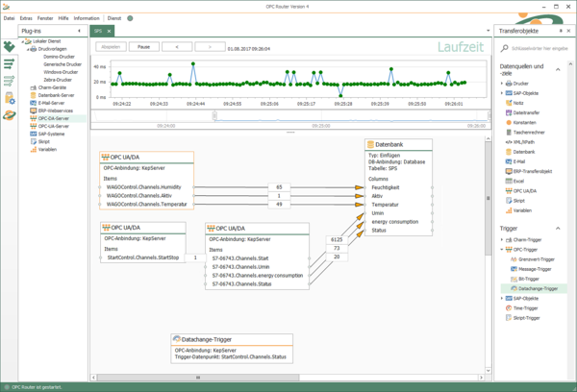Collapse the Lokaler Dienst tree node
577x392 pixels.
pos(22,41)
